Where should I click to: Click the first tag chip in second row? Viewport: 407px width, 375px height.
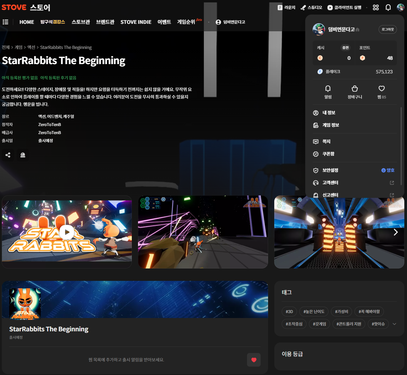click(x=294, y=324)
